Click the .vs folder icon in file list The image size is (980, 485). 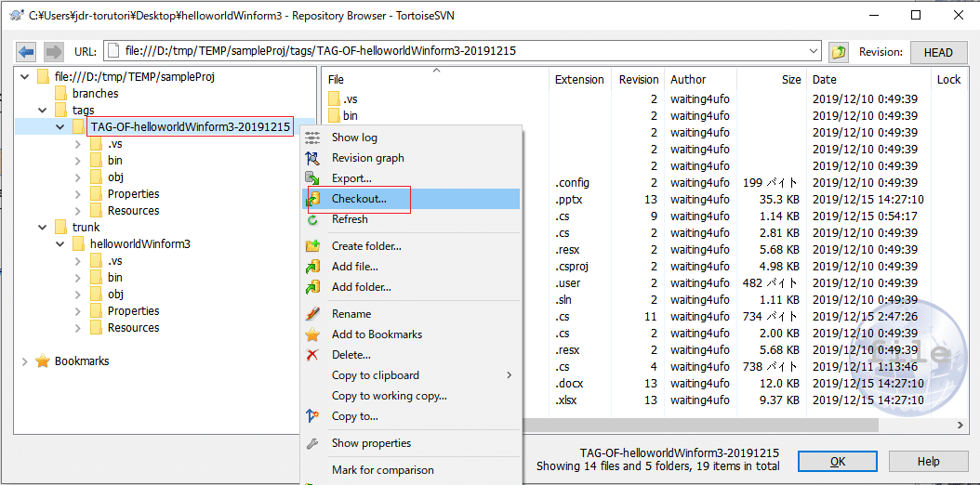[x=335, y=98]
